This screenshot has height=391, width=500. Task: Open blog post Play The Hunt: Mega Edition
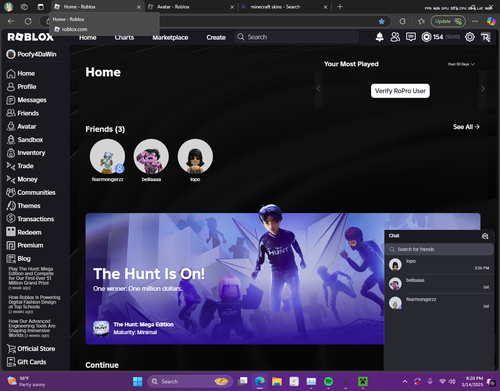click(31, 278)
